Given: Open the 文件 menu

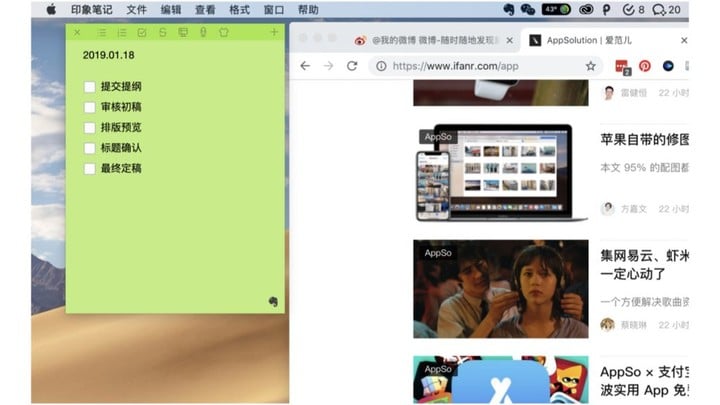Looking at the screenshot, I should coord(137,10).
